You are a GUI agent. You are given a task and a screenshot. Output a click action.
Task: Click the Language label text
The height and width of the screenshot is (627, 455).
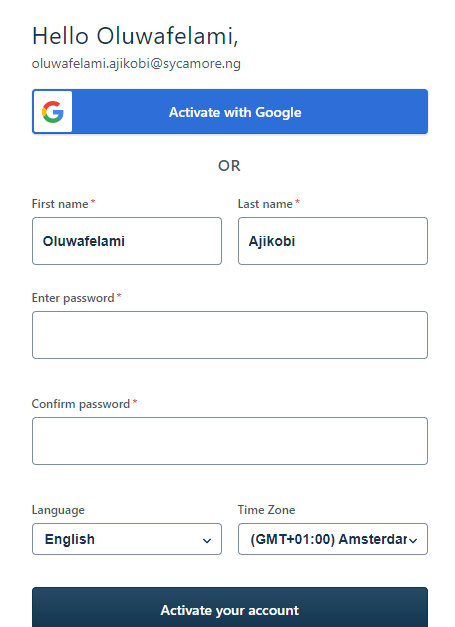tap(58, 510)
